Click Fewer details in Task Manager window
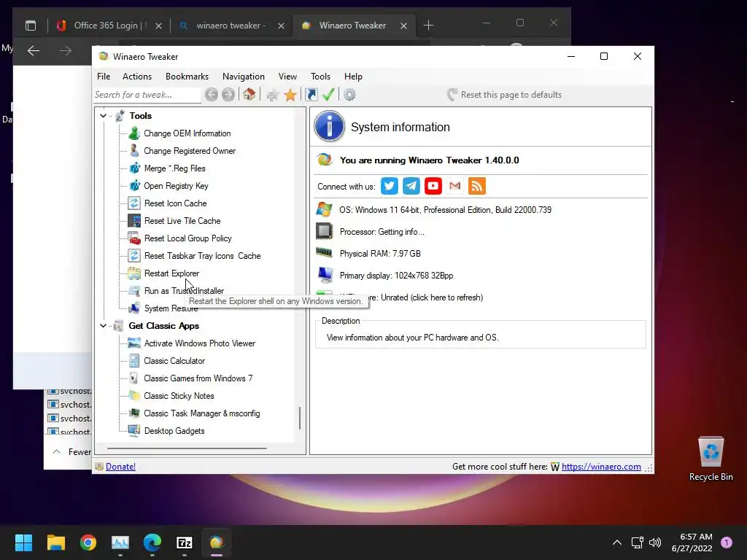Viewport: 747px width, 560px height. click(72, 452)
